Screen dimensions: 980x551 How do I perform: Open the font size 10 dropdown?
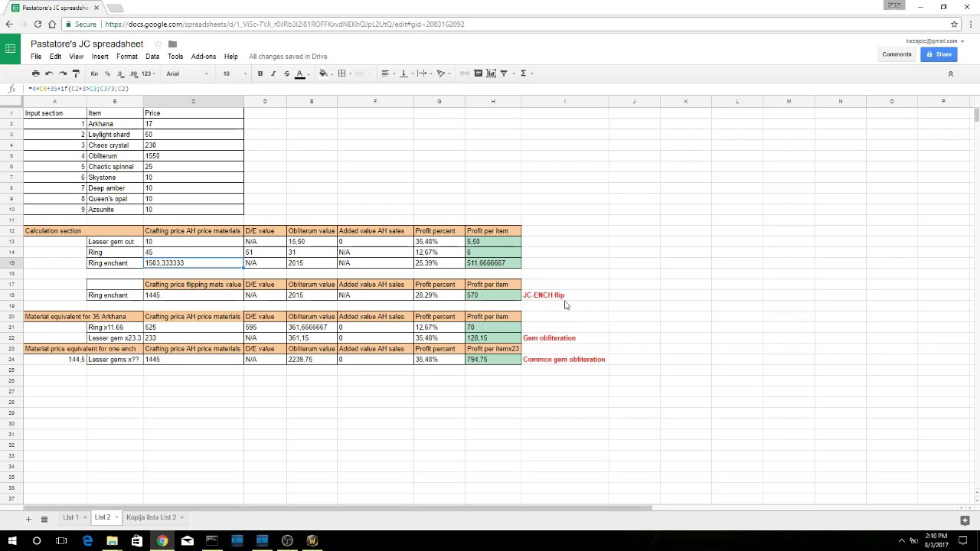coord(234,73)
